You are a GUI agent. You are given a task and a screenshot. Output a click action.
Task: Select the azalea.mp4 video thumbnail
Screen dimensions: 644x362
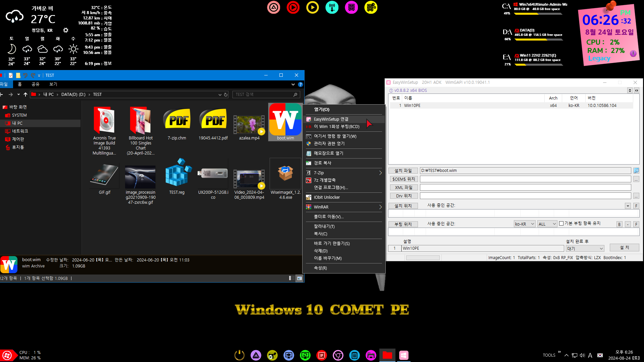click(249, 124)
